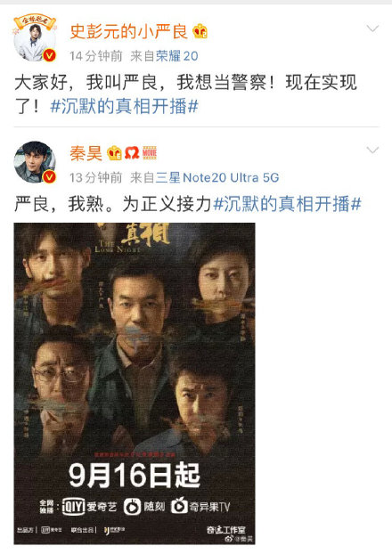Click crown membership badge next to 秦昊

coord(114,153)
